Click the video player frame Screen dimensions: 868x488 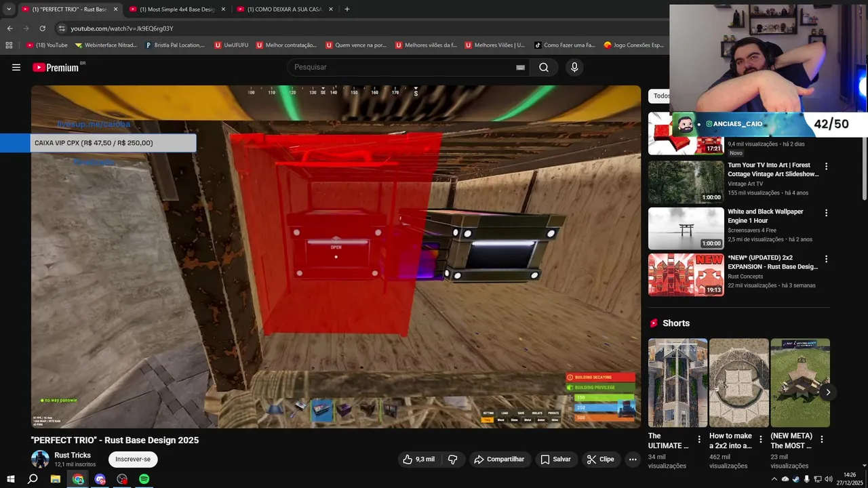click(x=336, y=257)
